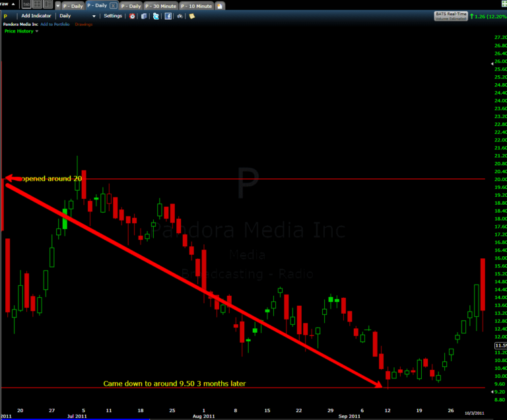Click the BATS Real-Time button
The width and height of the screenshot is (507, 420).
451,16
